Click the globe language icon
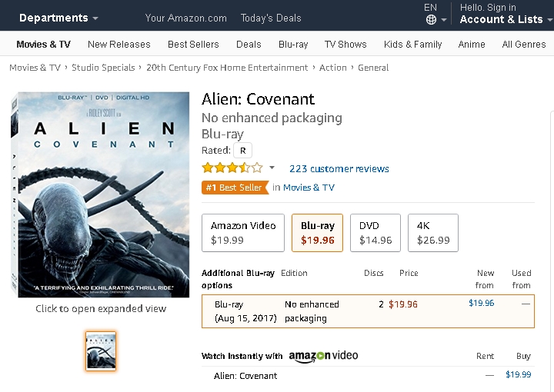The height and width of the screenshot is (392, 554). (431, 20)
